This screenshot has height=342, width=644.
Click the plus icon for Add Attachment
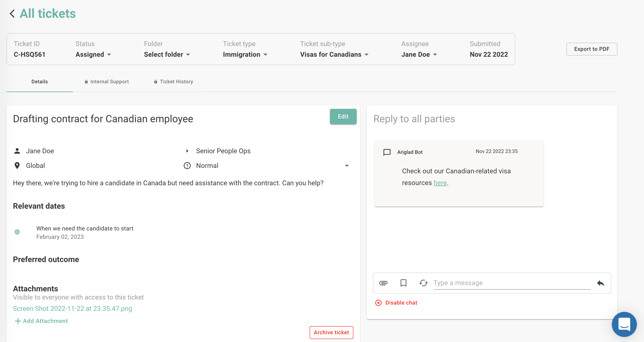[x=18, y=321]
